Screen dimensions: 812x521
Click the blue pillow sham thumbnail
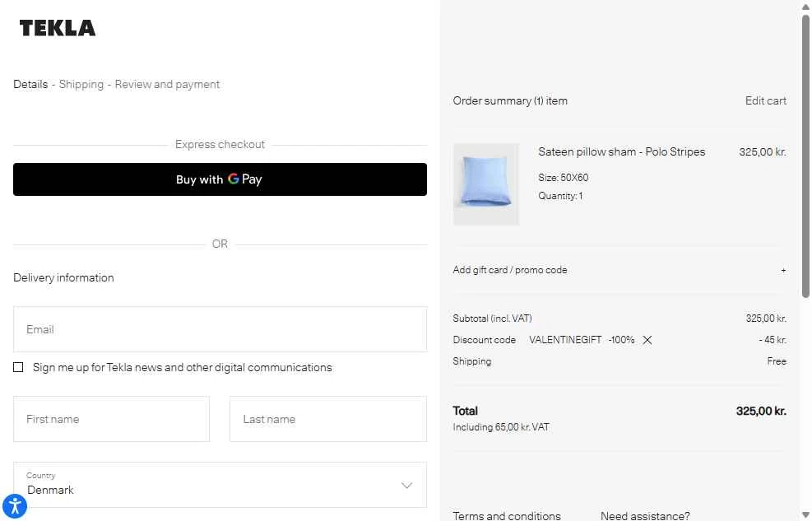point(485,184)
